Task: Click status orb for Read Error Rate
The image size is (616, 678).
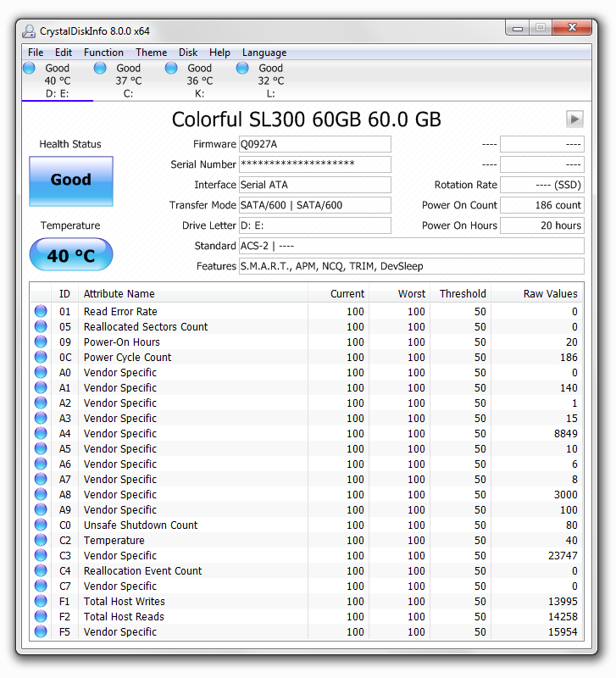Action: [41, 312]
